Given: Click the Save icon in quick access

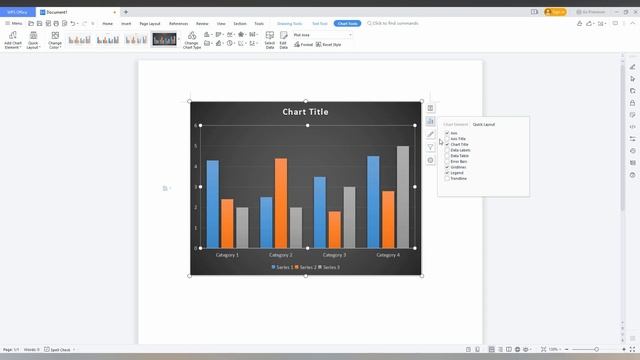Looking at the screenshot, I should pos(40,24).
